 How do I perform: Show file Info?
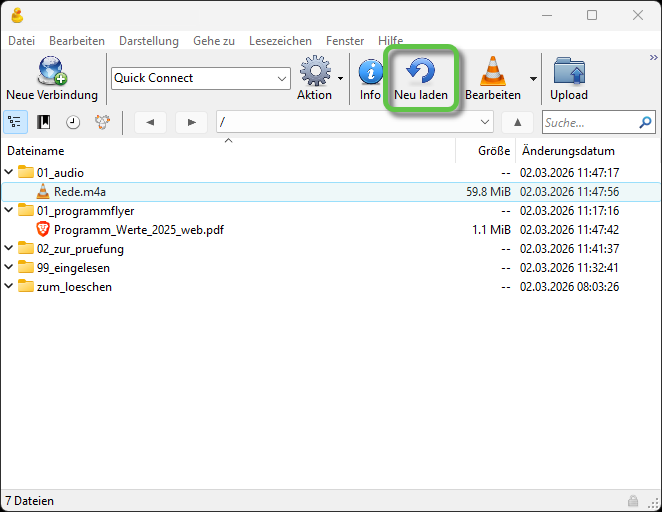point(370,78)
